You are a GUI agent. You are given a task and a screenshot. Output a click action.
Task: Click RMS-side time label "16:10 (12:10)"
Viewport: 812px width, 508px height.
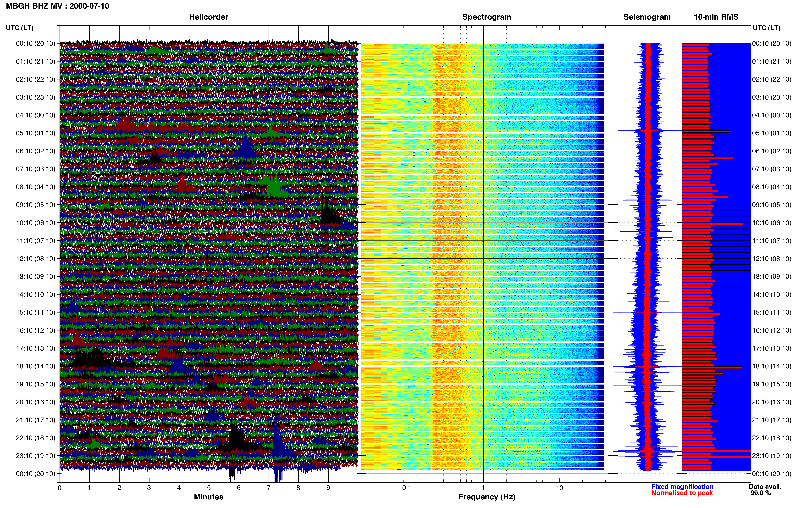pos(772,330)
